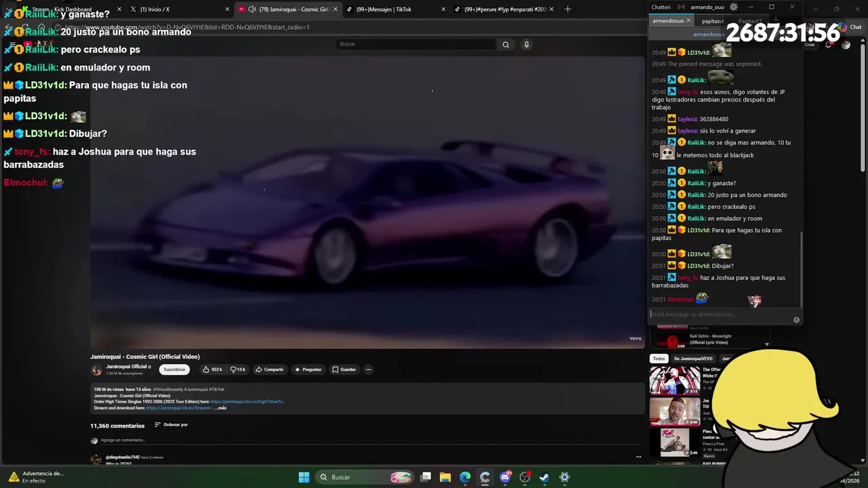This screenshot has width=868, height=488.
Task: Close the Inicio / X tab
Action: (227, 9)
